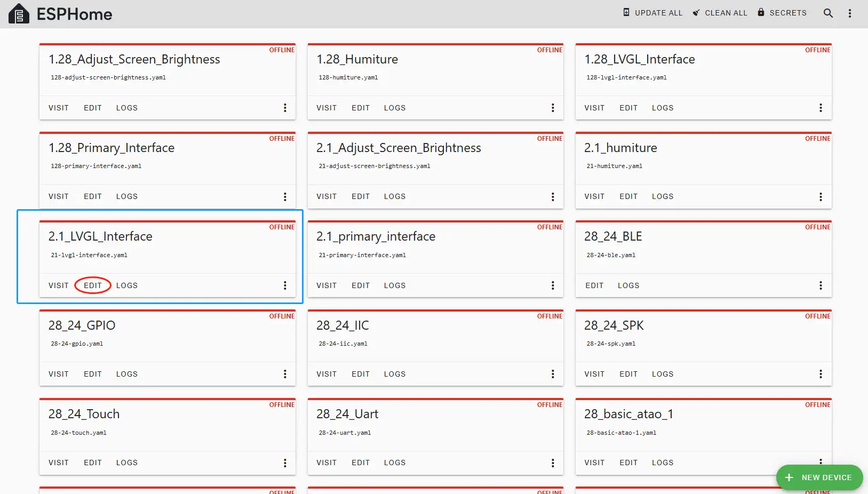Click the ESPHome logo icon

(x=19, y=14)
